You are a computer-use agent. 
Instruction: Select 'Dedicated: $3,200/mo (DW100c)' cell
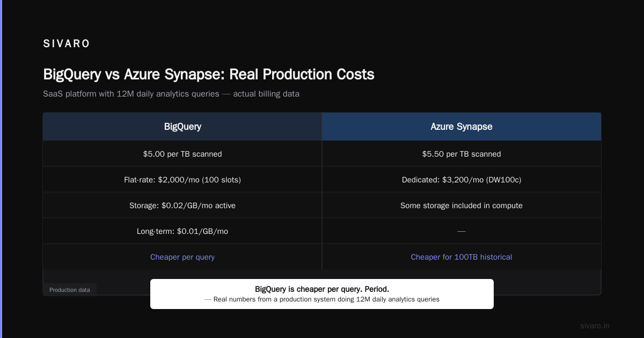tap(462, 180)
